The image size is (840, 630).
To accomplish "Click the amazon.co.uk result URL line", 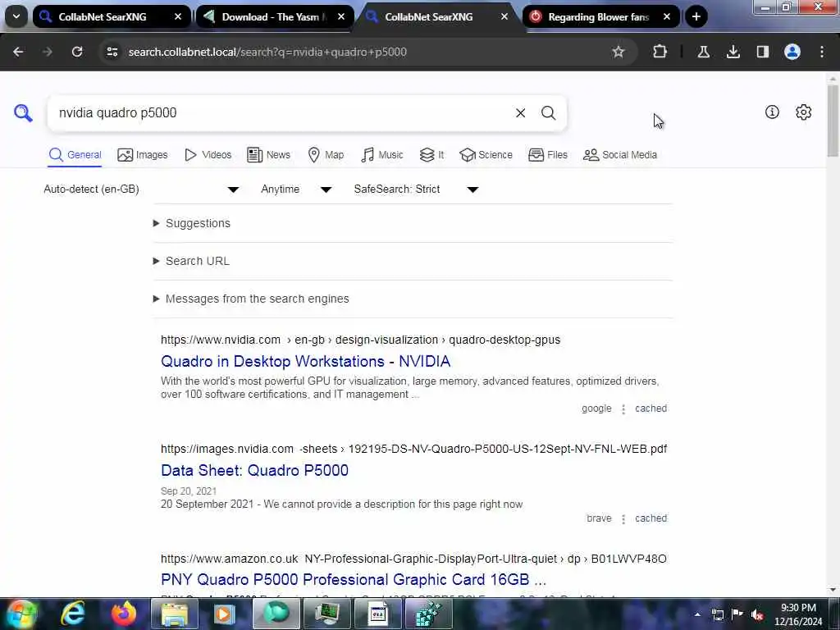I will [x=413, y=559].
